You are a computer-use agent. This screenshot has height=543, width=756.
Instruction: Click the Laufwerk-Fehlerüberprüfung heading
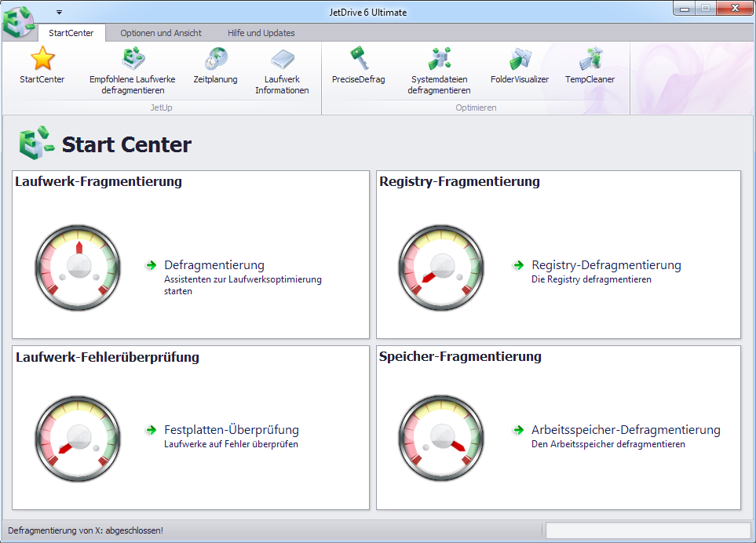108,357
